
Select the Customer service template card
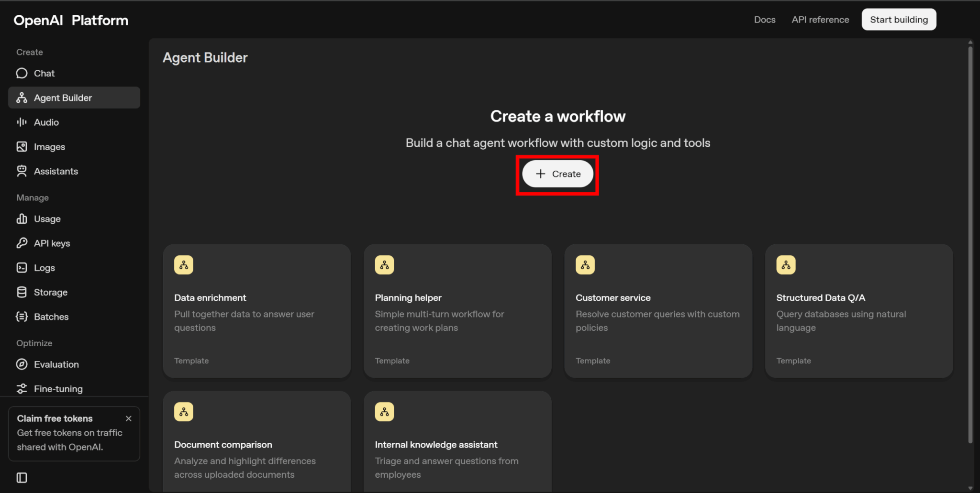click(658, 311)
